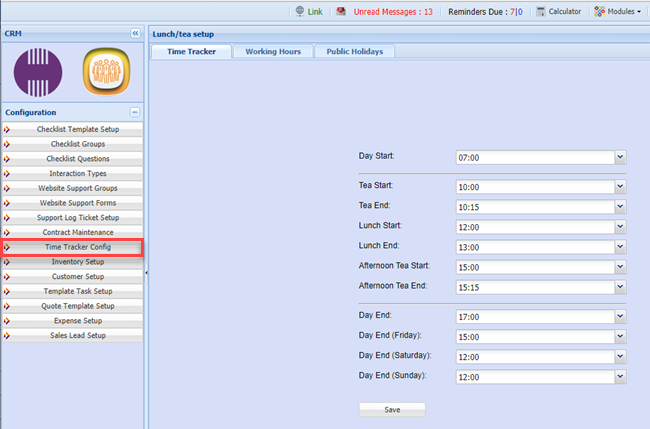This screenshot has width=650, height=429.
Task: Switch to the Working Hours tab
Action: 272,51
